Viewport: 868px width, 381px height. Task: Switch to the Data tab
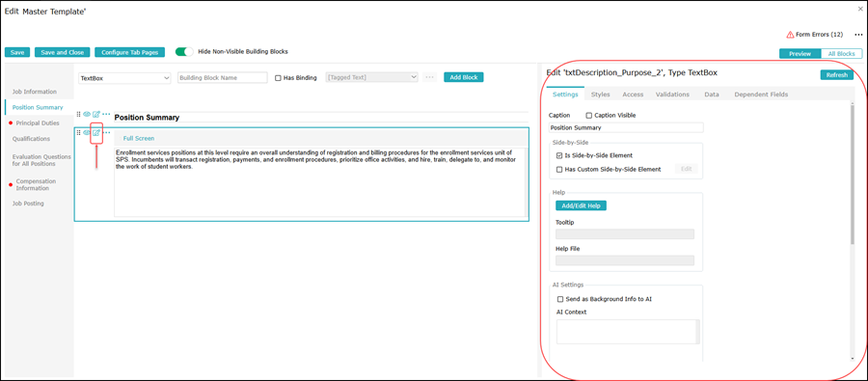pos(712,95)
